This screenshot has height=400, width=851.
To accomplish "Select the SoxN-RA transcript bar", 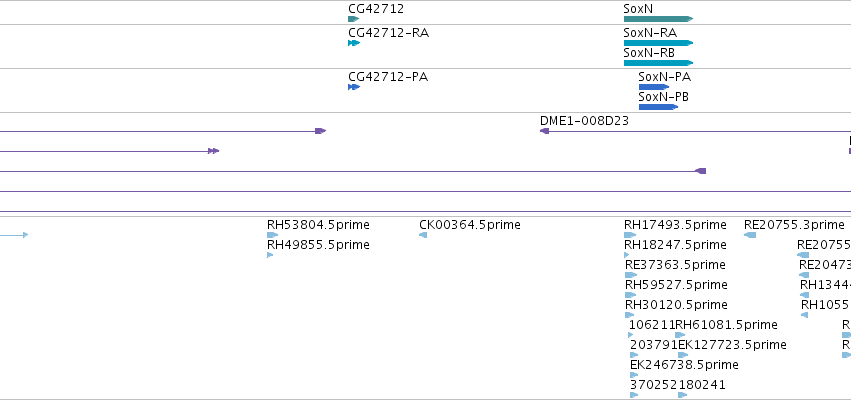I will click(x=658, y=43).
